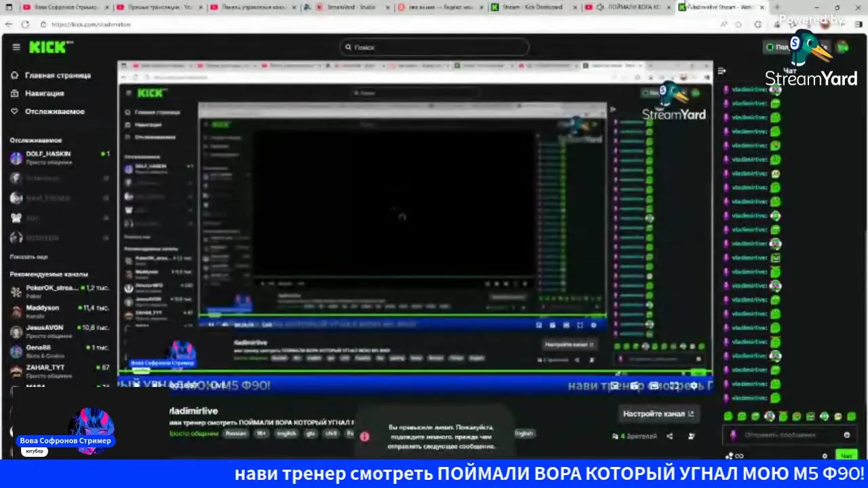Open a new browser tab
This screenshot has width=868, height=488.
(777, 7)
